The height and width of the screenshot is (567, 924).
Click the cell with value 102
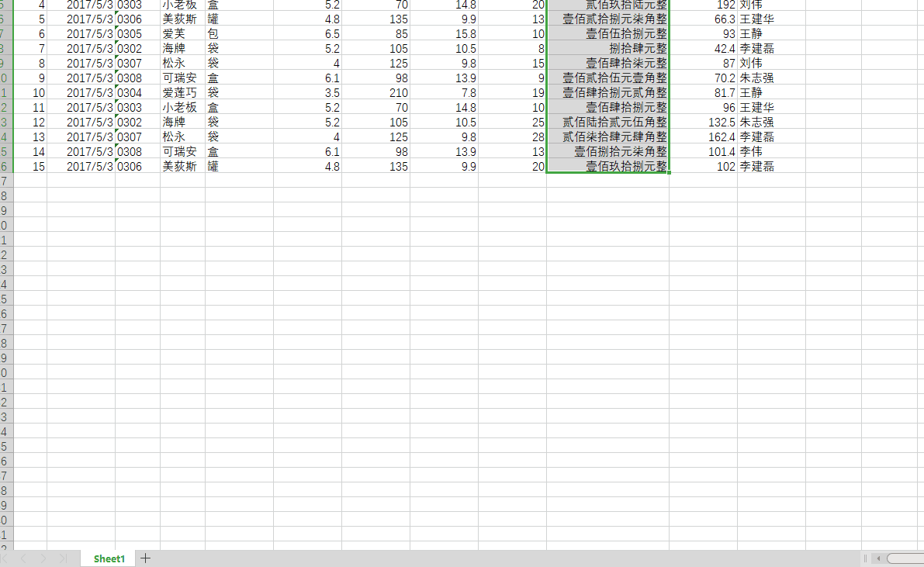click(x=703, y=166)
